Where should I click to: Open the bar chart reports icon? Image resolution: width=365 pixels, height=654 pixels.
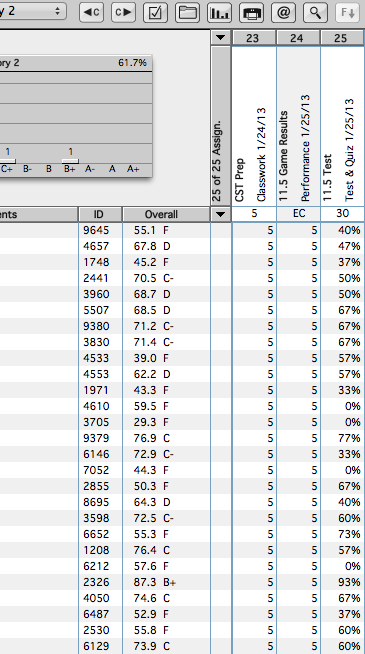point(219,12)
